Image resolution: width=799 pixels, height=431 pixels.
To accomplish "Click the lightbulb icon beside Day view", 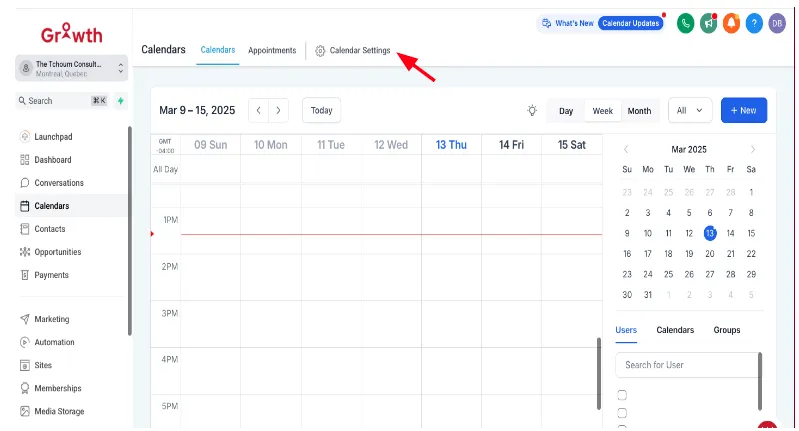I will pos(532,111).
